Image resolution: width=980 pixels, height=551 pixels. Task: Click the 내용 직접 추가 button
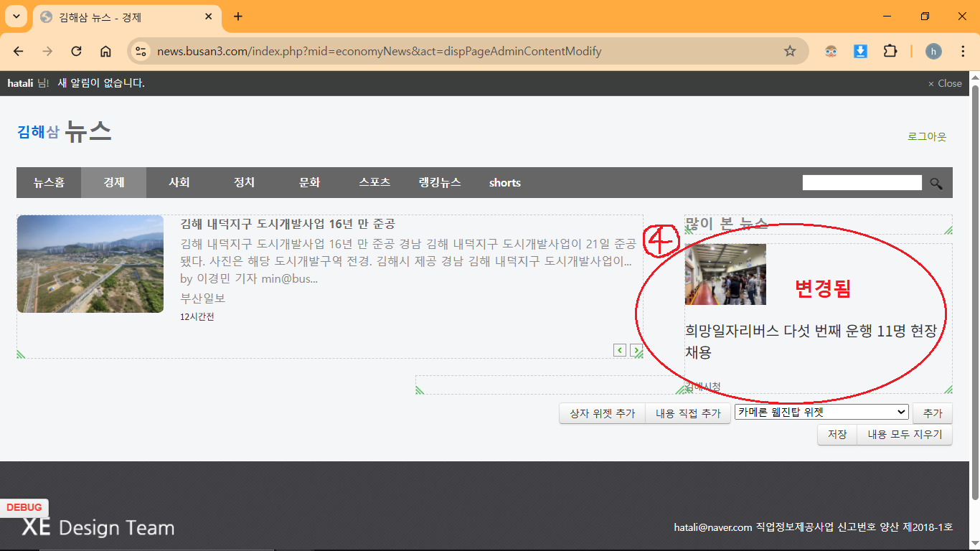688,414
